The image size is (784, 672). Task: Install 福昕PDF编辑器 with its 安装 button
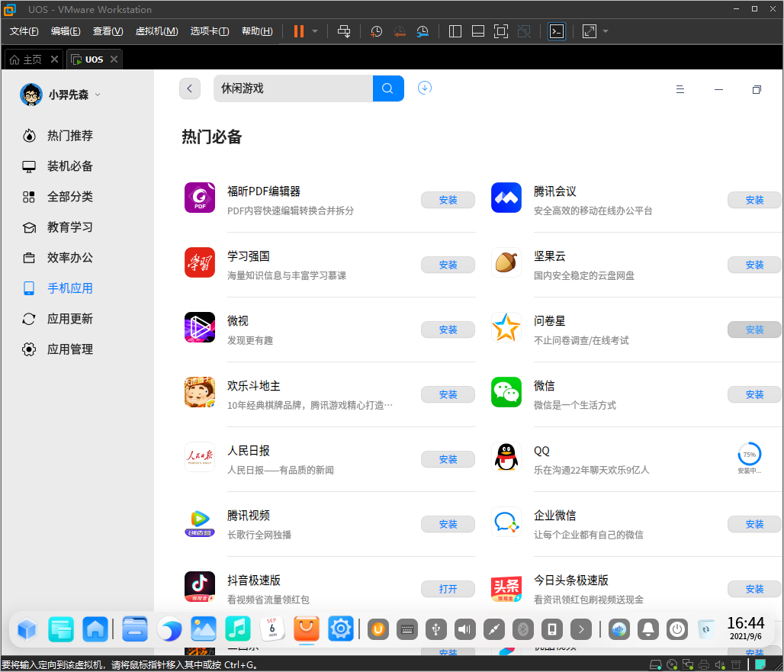448,200
